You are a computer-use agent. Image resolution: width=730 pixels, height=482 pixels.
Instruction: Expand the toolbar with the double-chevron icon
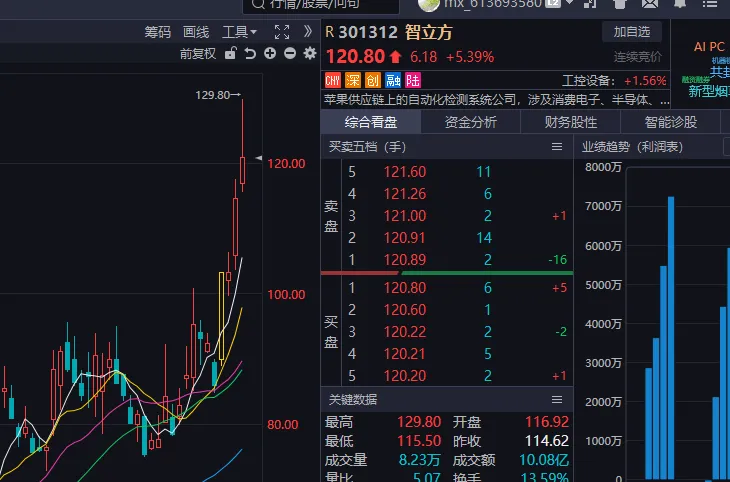point(308,32)
